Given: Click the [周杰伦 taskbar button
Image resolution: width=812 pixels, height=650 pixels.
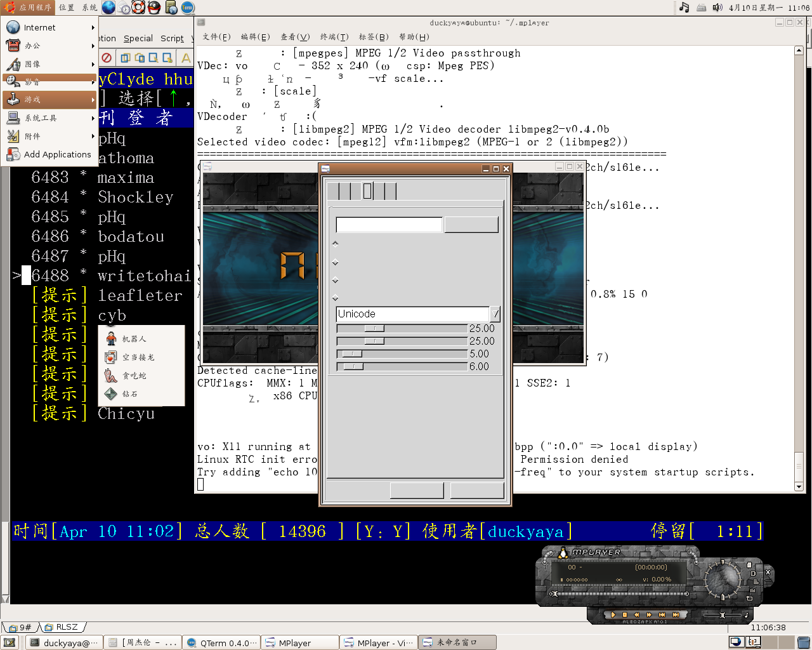Looking at the screenshot, I should 143,642.
